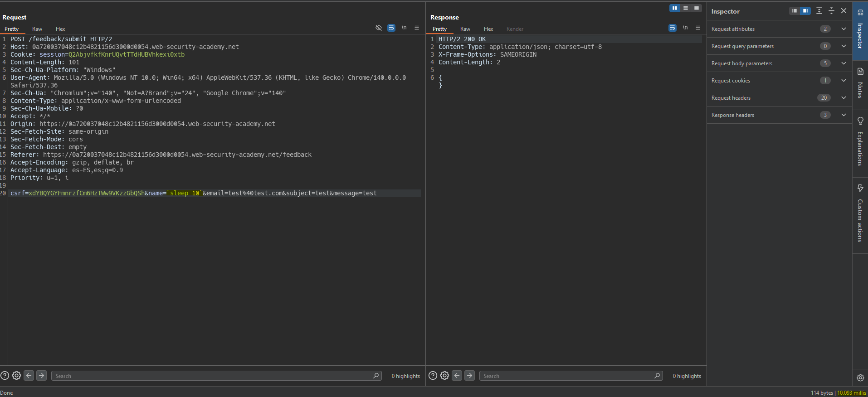This screenshot has height=397, width=868.
Task: Expand the Request headers section
Action: (x=844, y=98)
